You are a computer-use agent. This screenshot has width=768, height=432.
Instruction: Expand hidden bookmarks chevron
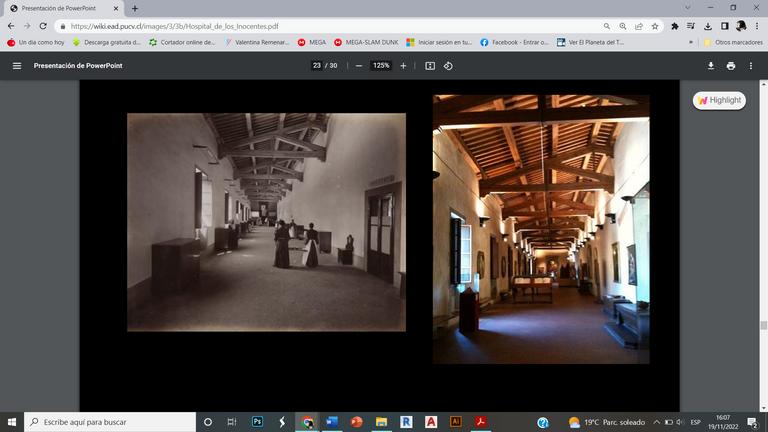click(691, 43)
